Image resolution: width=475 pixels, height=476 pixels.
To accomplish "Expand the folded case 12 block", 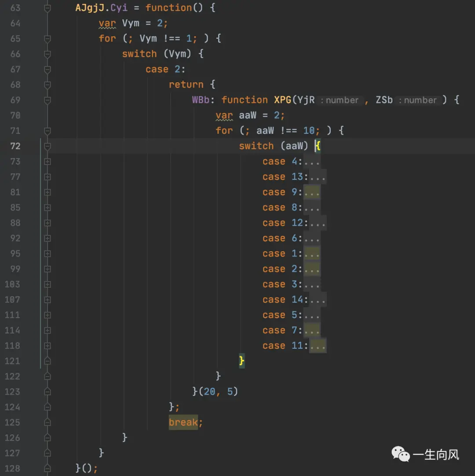I will click(47, 223).
